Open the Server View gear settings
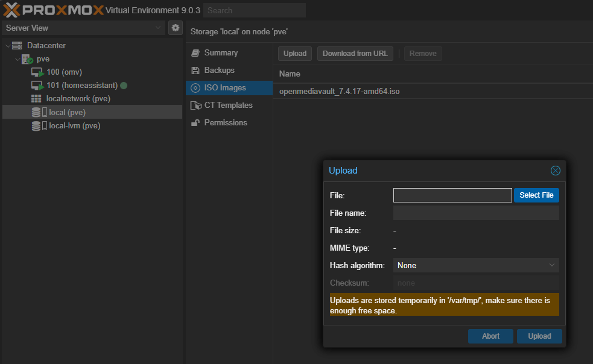The height and width of the screenshot is (364, 593). 175,28
